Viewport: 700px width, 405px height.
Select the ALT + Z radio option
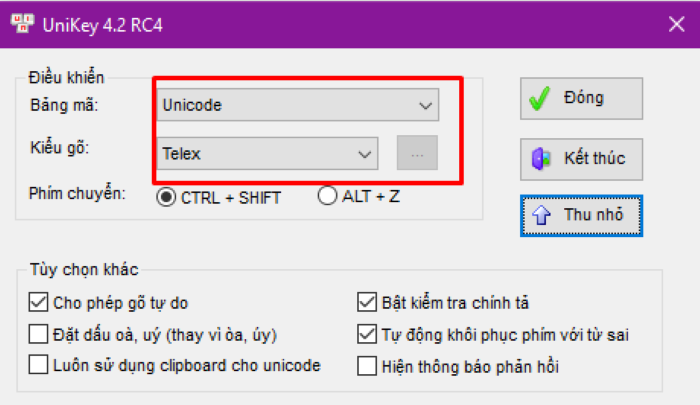(327, 197)
